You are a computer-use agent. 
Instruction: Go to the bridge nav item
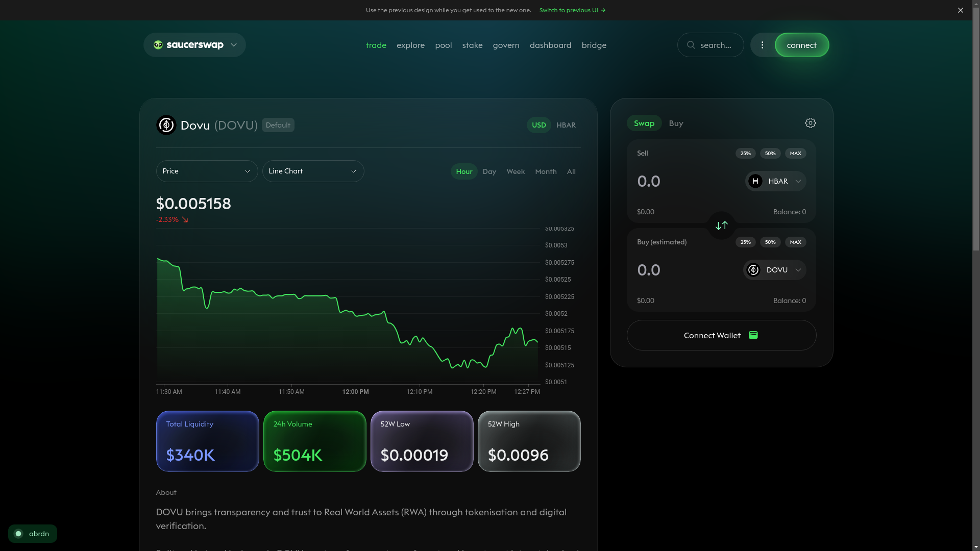pyautogui.click(x=594, y=45)
